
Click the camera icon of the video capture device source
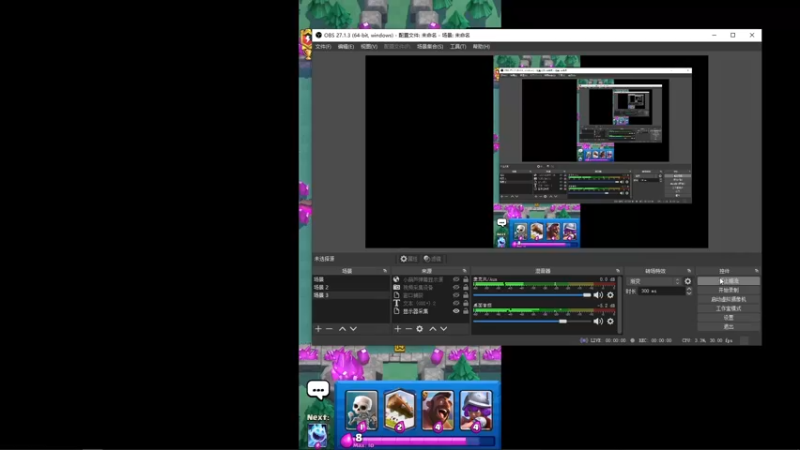pos(396,287)
